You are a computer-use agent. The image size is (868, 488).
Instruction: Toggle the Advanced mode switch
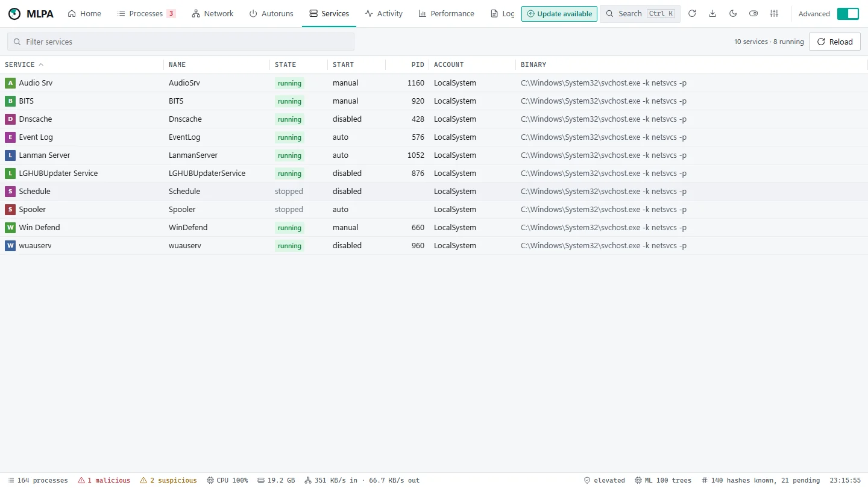tap(848, 14)
